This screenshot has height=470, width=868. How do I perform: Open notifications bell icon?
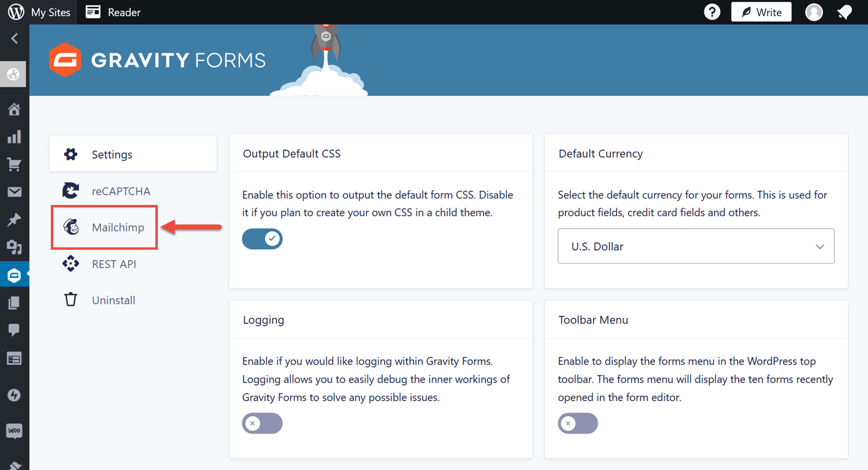(x=845, y=12)
